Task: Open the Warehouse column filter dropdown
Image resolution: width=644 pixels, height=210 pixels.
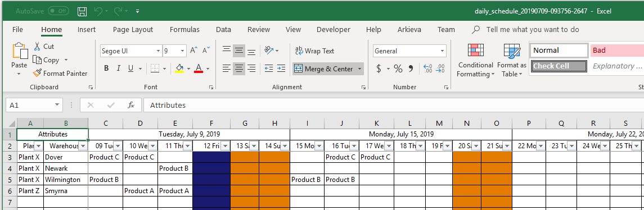Action: pyautogui.click(x=83, y=145)
